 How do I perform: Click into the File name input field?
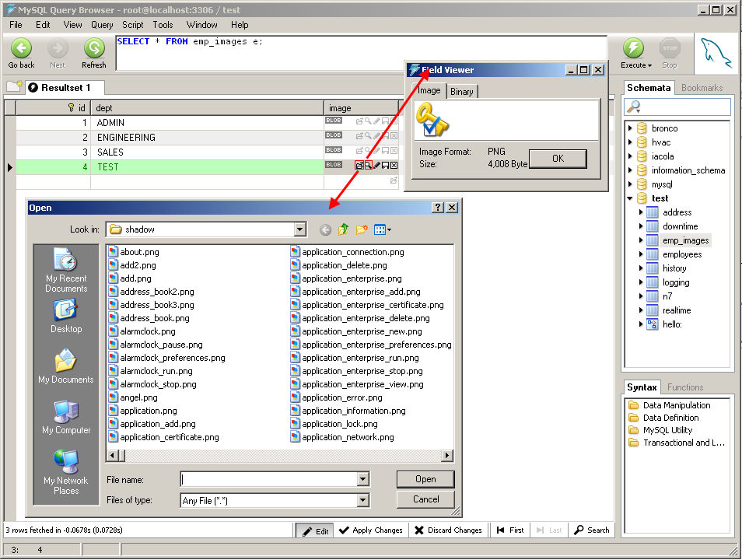point(269,479)
